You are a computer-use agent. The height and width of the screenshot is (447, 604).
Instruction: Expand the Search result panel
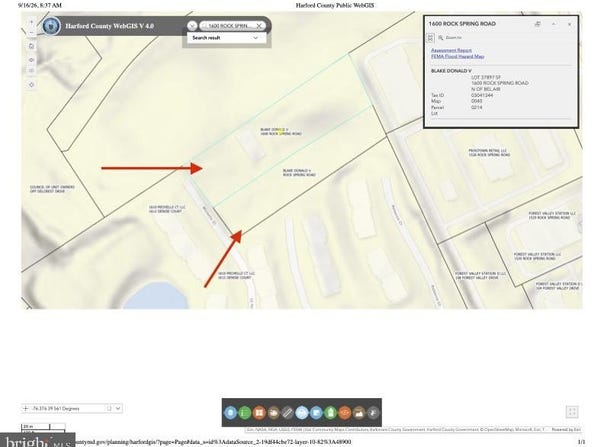[226, 38]
